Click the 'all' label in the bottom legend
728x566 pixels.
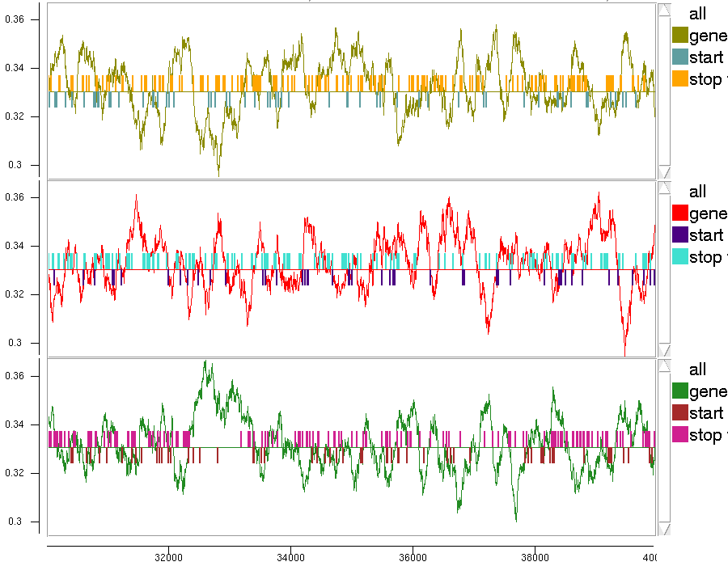point(697,370)
